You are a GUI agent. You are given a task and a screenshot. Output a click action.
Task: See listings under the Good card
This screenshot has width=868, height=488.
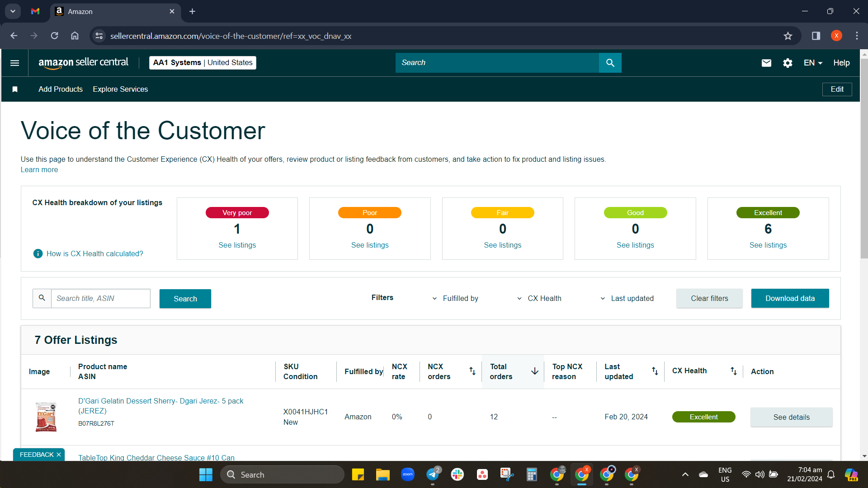pyautogui.click(x=635, y=245)
